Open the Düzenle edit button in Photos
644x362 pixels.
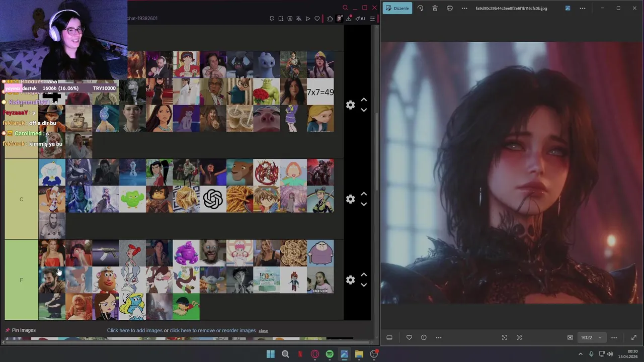tap(397, 8)
